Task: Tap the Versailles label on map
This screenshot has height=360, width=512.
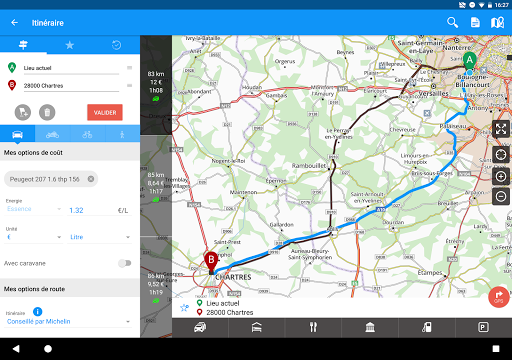Action: tap(433, 94)
